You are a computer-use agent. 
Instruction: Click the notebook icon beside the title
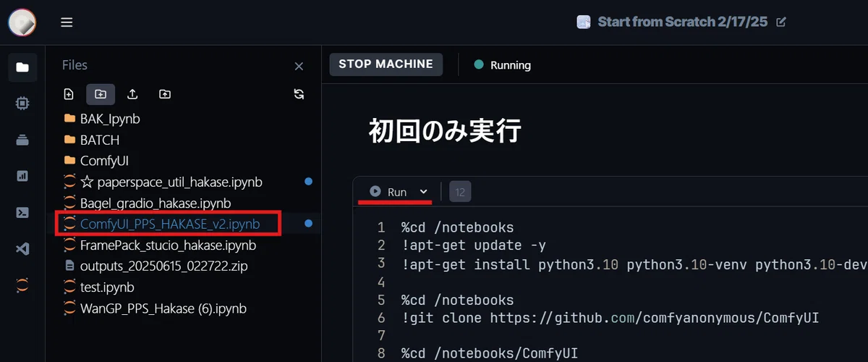(583, 22)
